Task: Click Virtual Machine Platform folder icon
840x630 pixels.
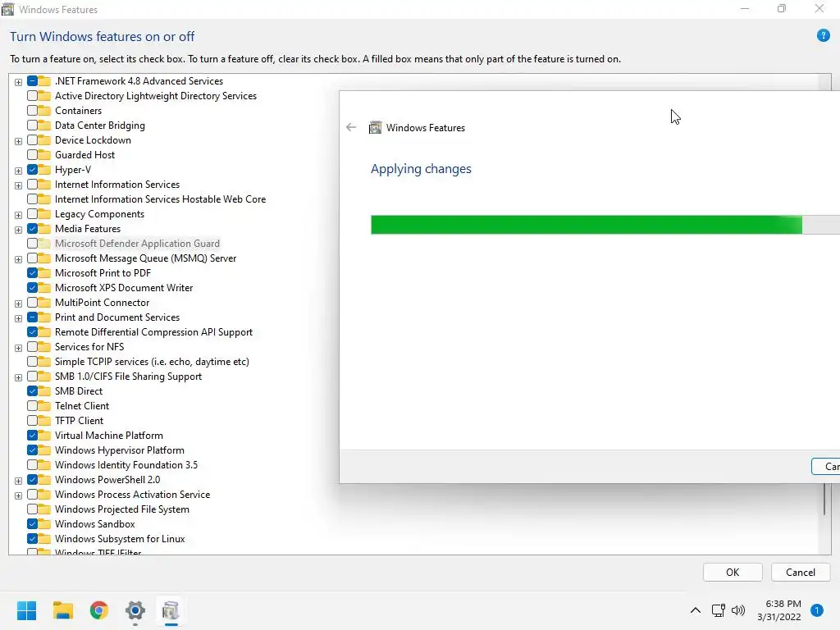Action: click(x=44, y=436)
